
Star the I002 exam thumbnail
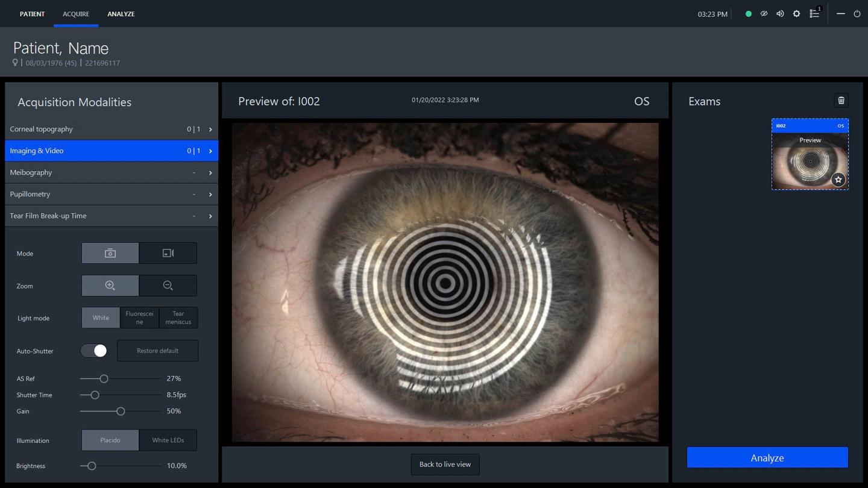[x=838, y=179]
